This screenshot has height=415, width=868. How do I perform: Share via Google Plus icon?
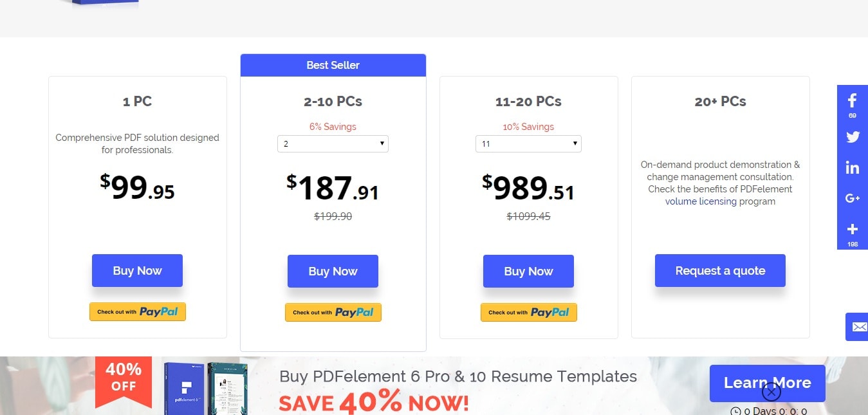852,199
